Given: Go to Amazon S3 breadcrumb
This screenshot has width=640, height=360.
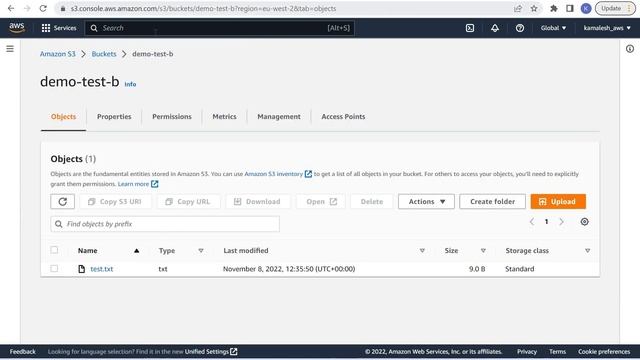Looking at the screenshot, I should pos(58,54).
